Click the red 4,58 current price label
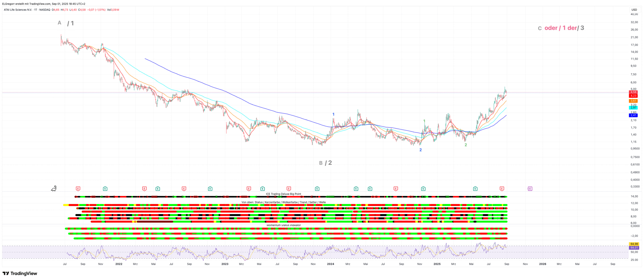Image resolution: width=644 pixels, height=280 pixels. coord(633,92)
